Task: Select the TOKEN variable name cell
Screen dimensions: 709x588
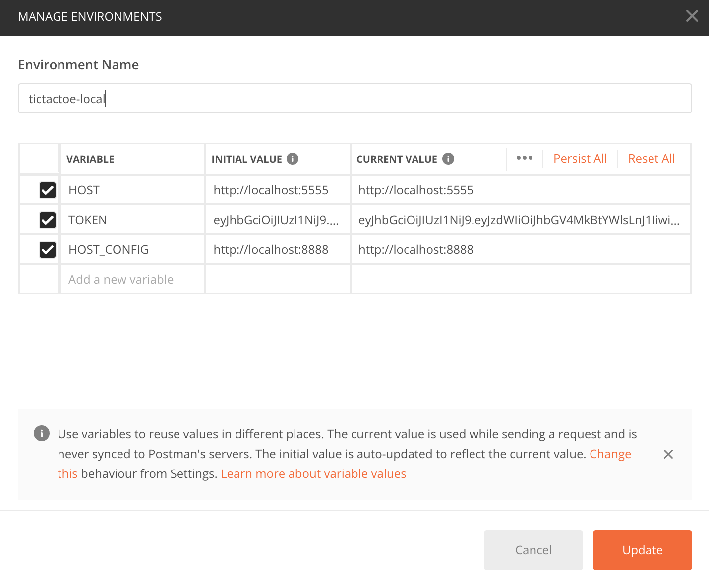Action: pos(132,220)
